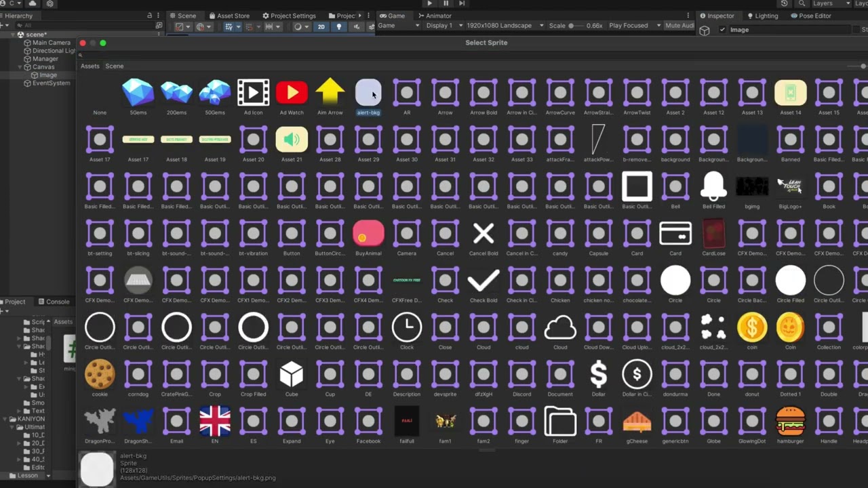Choose the Bell Filled sprite

713,186
